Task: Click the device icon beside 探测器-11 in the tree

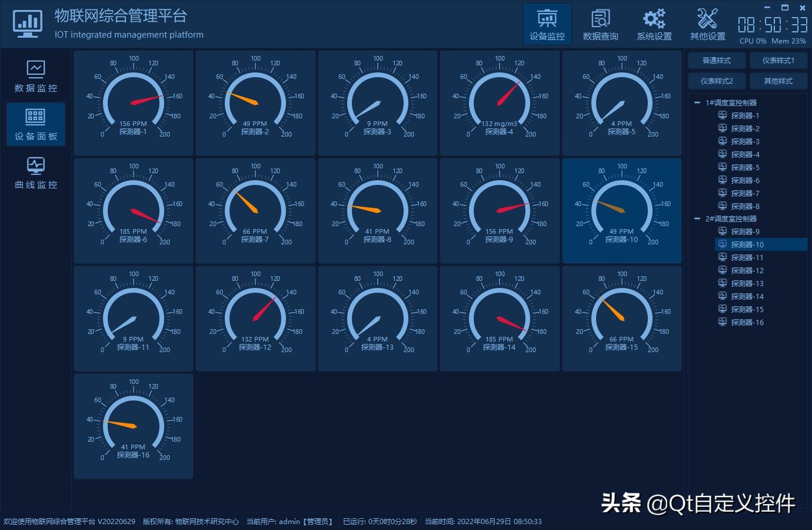Action: [723, 257]
